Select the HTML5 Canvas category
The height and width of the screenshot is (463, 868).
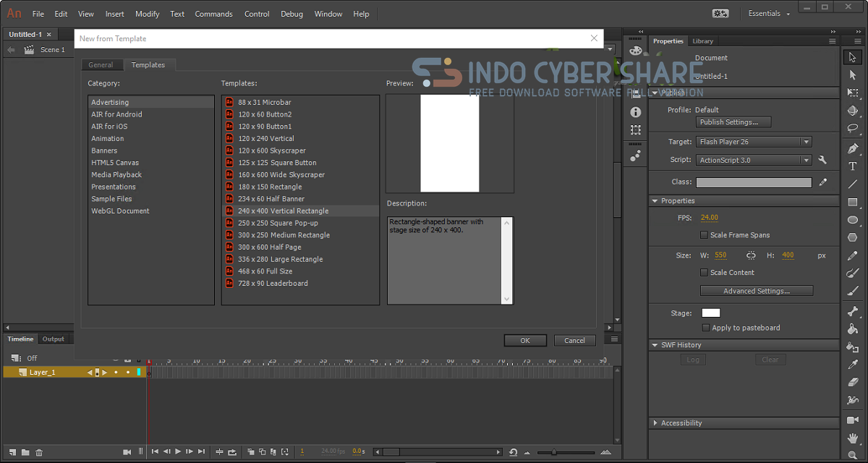click(151, 163)
